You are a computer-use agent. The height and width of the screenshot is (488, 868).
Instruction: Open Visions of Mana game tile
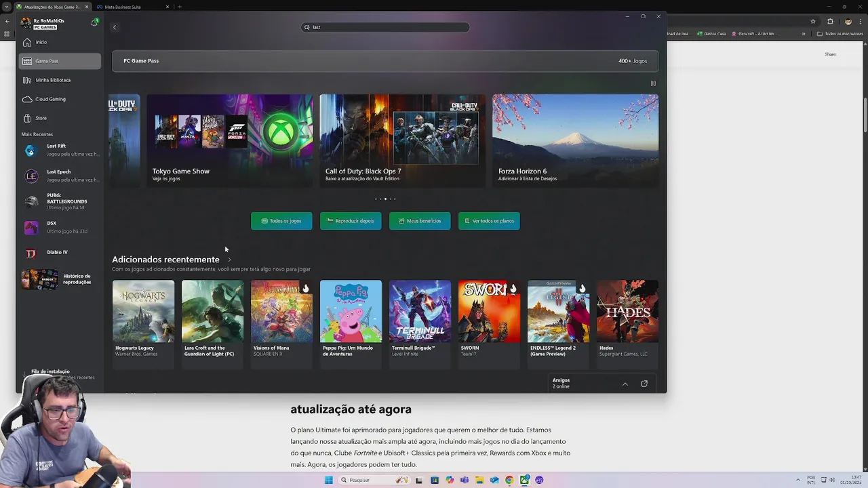pos(281,324)
